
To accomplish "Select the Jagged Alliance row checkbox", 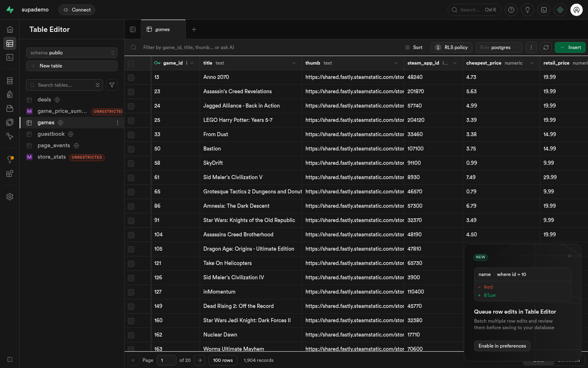I will point(131,106).
